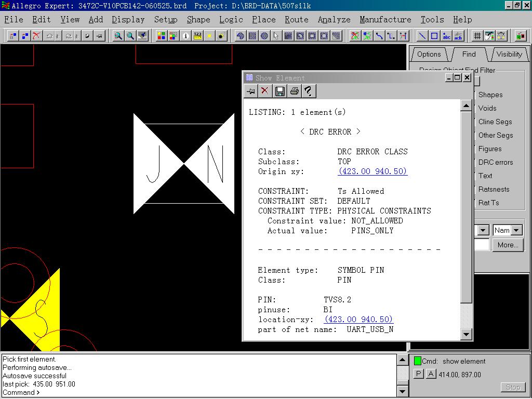532x399 pixels.
Task: Open the Nam dropdown in Find panel
Action: pyautogui.click(x=516, y=230)
